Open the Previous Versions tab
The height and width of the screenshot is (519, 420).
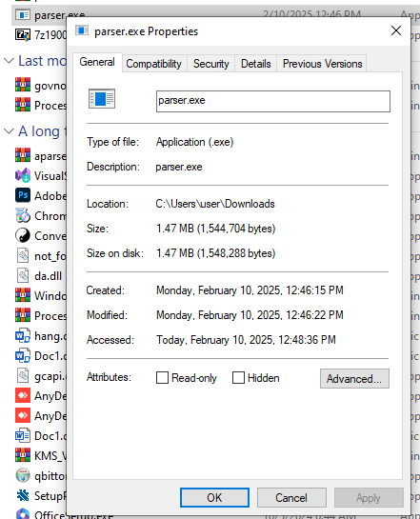pos(322,64)
